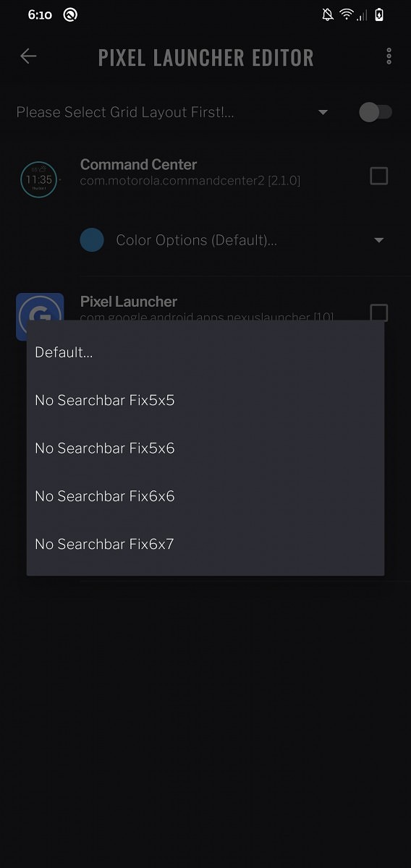Expand the Grid Layout dropdown arrow

(323, 112)
